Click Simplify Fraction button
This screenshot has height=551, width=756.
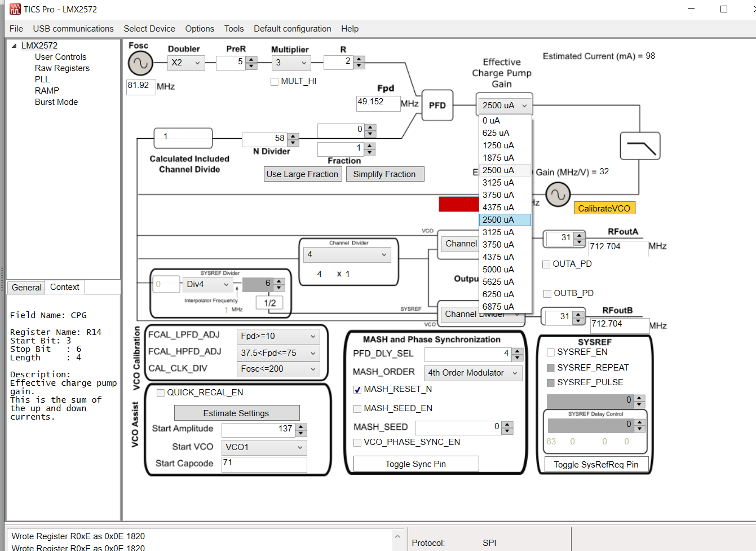[384, 174]
